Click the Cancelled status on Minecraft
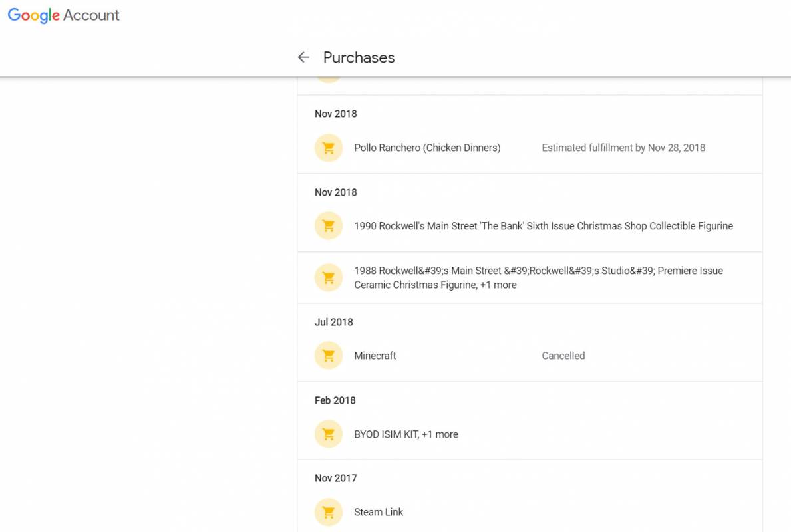 [x=563, y=356]
